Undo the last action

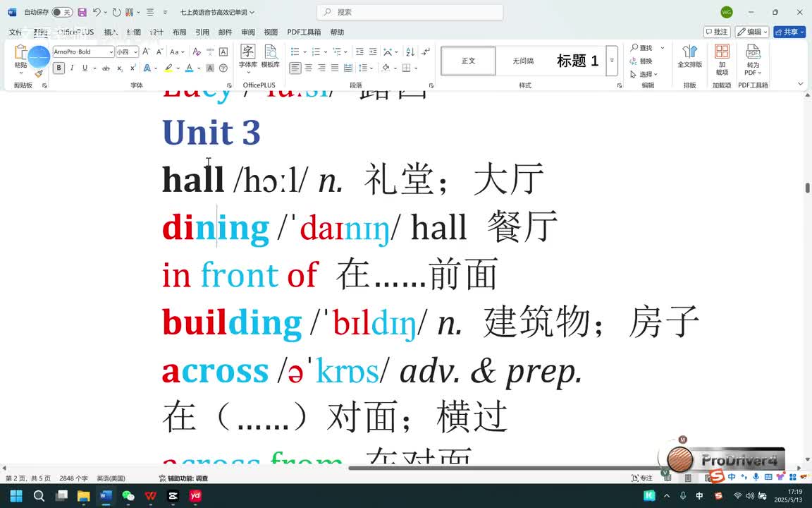[97, 12]
